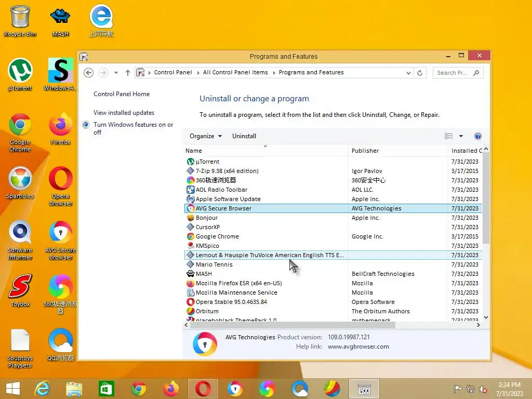Open Software Informer desktop icon
532x399 pixels.
point(20,240)
